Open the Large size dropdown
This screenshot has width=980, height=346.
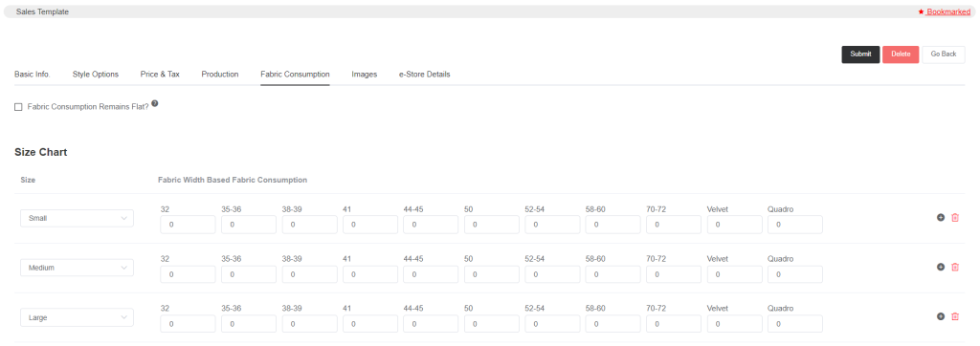point(77,317)
